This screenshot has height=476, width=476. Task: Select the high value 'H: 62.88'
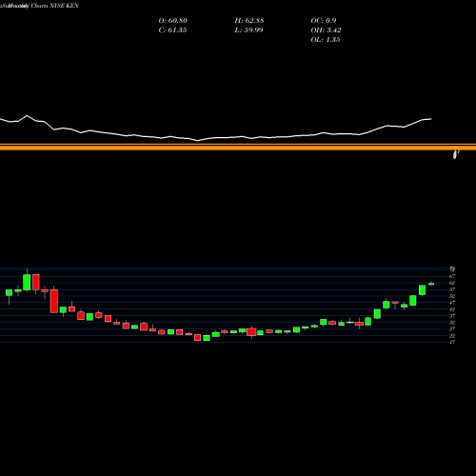(x=249, y=21)
